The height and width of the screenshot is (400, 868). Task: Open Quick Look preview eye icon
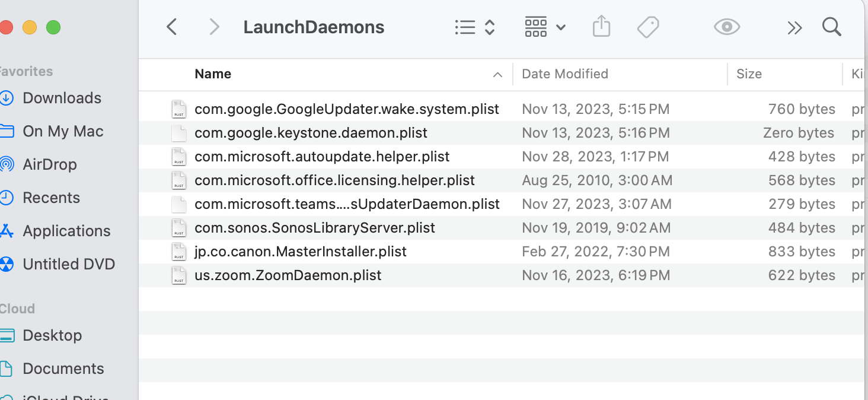click(x=726, y=27)
